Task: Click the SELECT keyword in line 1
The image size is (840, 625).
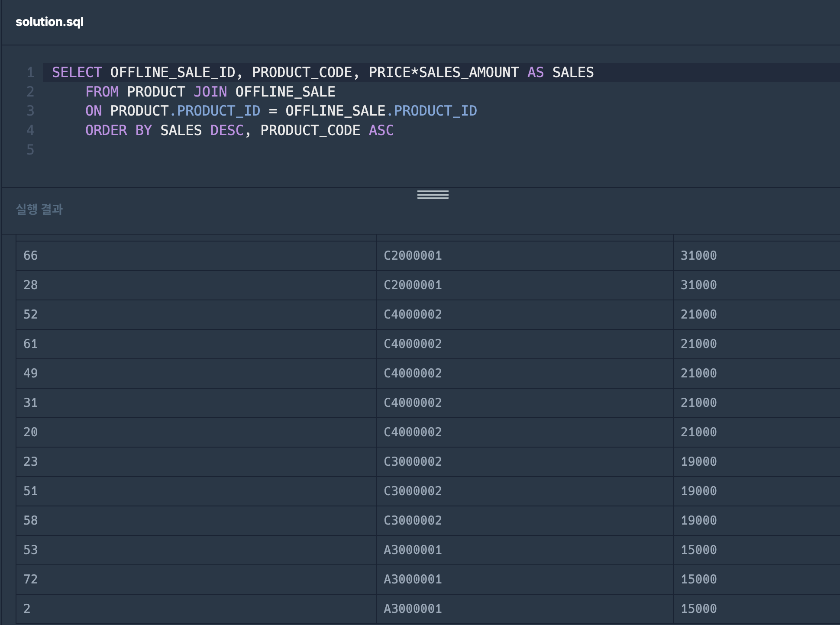Action: point(77,72)
